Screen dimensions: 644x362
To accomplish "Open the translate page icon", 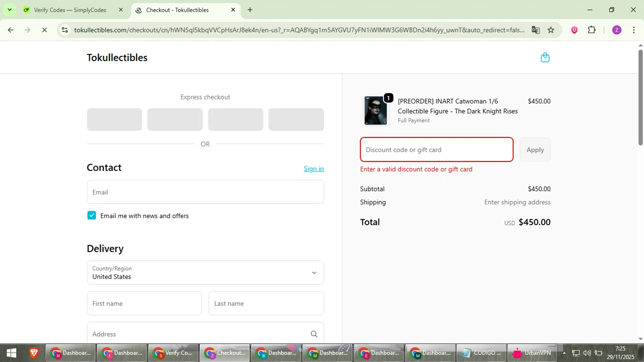I will [x=535, y=30].
